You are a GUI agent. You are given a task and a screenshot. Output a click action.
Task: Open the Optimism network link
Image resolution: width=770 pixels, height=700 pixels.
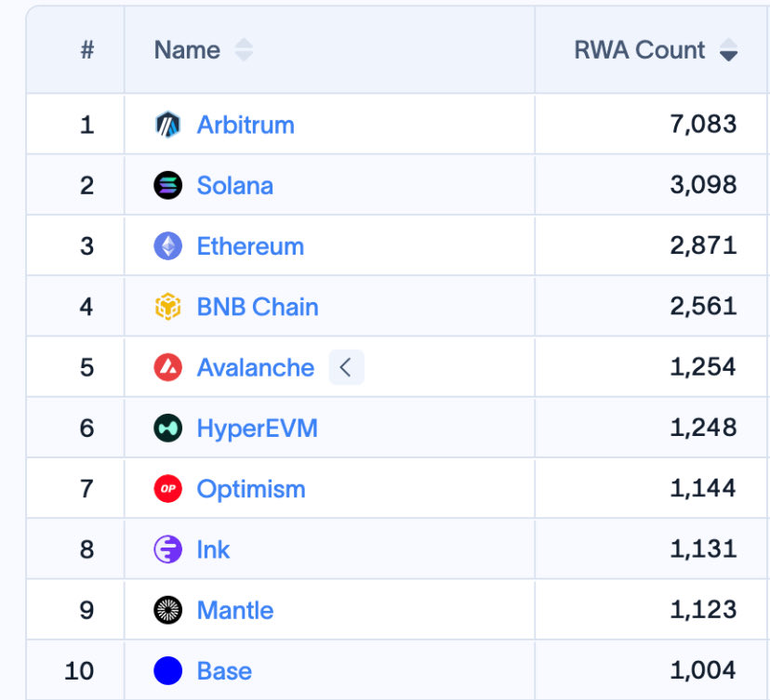pos(251,489)
